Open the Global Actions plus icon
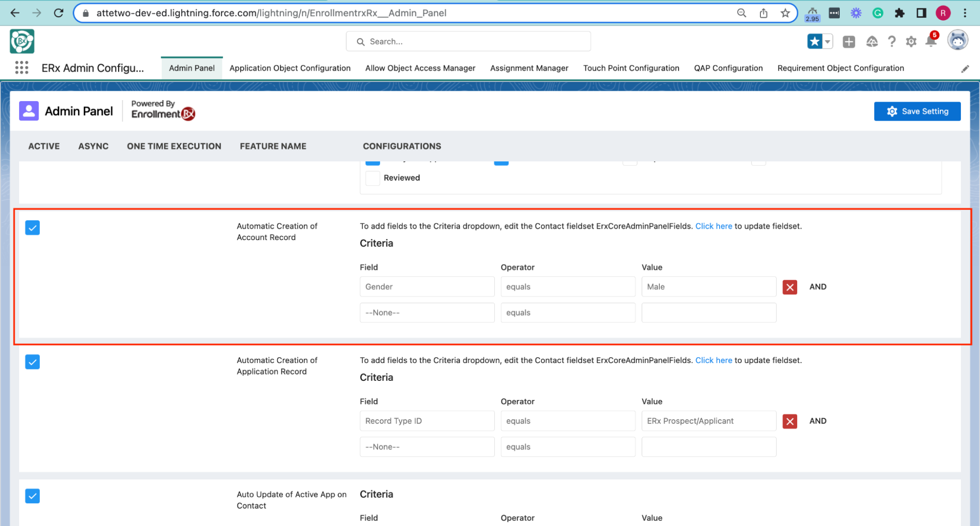Screen dimensions: 980x526 click(x=849, y=42)
